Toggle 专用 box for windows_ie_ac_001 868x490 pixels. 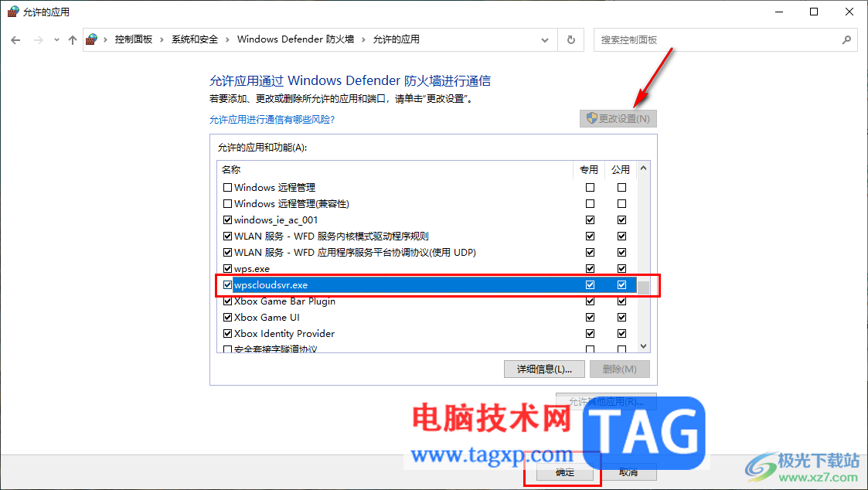(590, 219)
